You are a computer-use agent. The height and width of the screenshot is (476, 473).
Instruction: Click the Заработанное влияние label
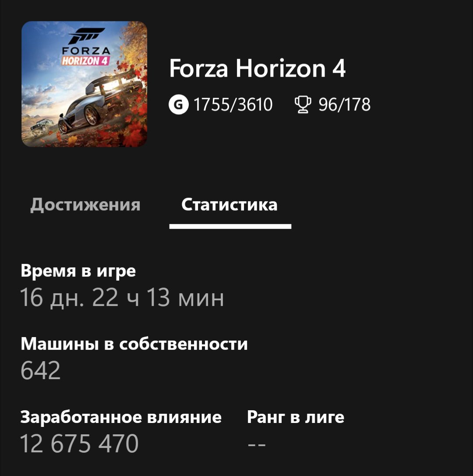point(121,417)
